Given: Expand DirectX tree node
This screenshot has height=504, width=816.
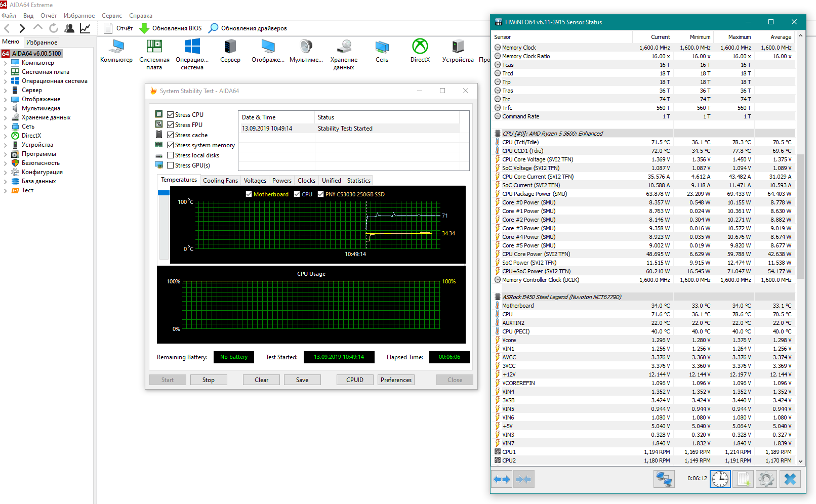Looking at the screenshot, I should (x=6, y=136).
